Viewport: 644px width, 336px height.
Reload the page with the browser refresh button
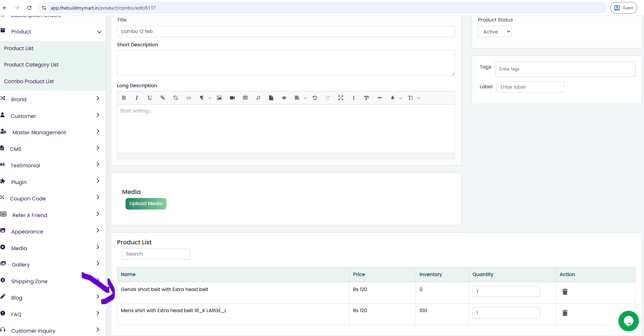tap(29, 8)
